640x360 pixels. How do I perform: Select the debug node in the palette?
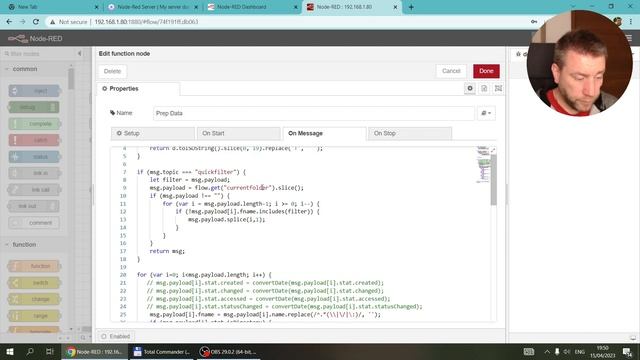tap(34, 107)
